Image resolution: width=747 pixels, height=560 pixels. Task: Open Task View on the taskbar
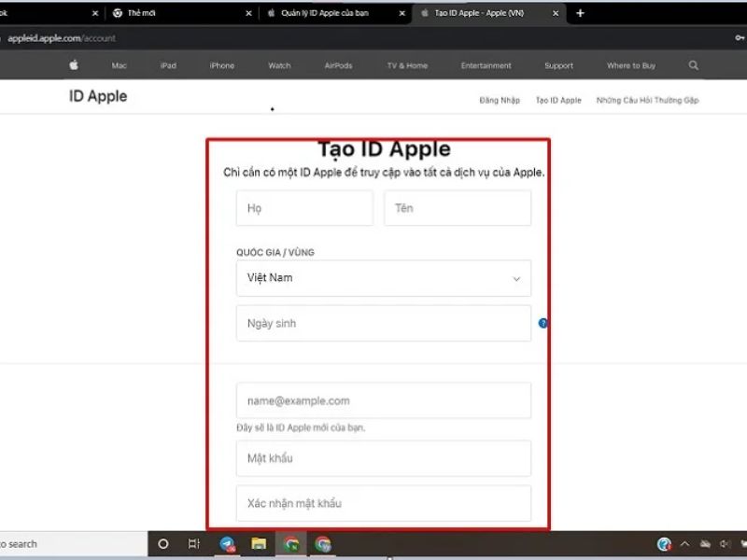click(x=194, y=544)
